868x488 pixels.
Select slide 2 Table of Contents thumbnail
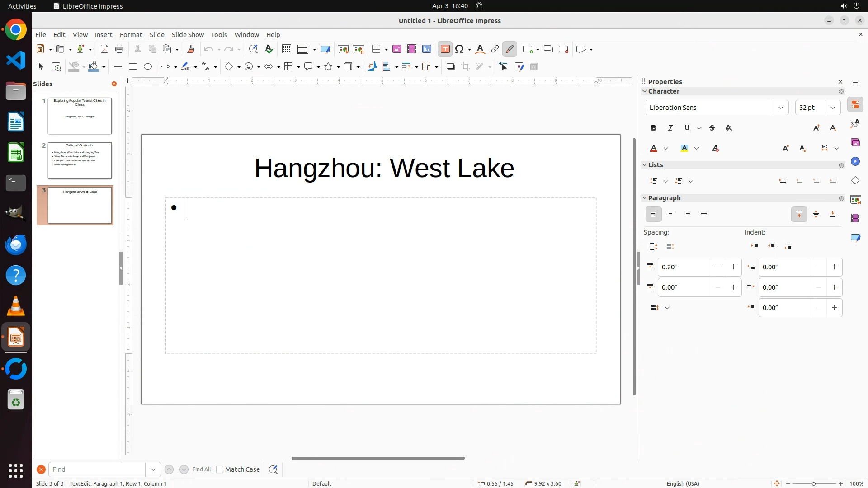point(80,160)
